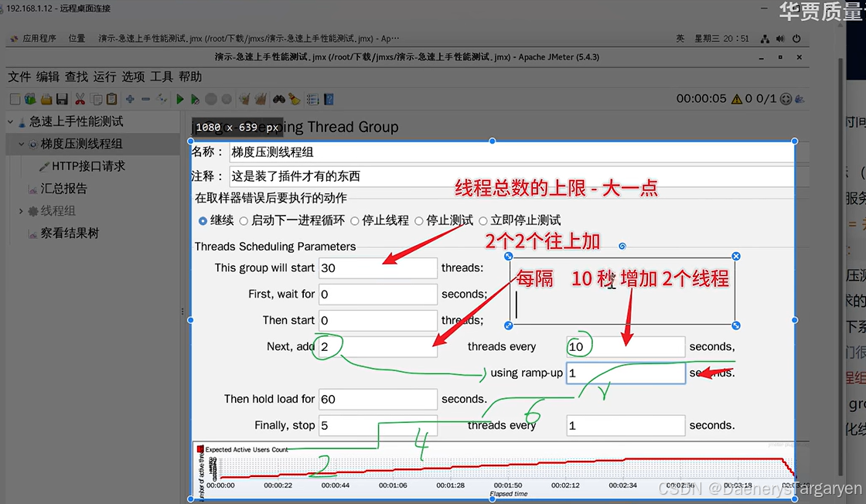The height and width of the screenshot is (504, 866).
Task: Save the test plan with floppy icon
Action: click(x=62, y=100)
